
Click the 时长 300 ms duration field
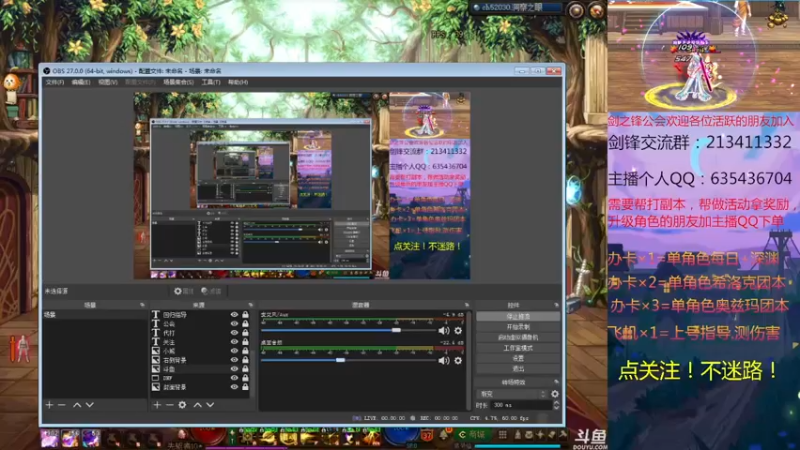(521, 405)
